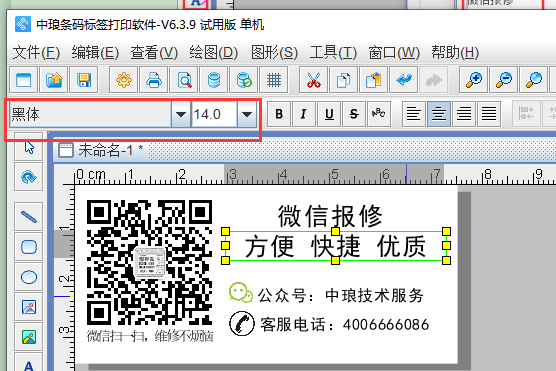Viewport: 556px width, 371px height.
Task: Select the curved arrow tool below the pointer
Action: click(x=29, y=177)
